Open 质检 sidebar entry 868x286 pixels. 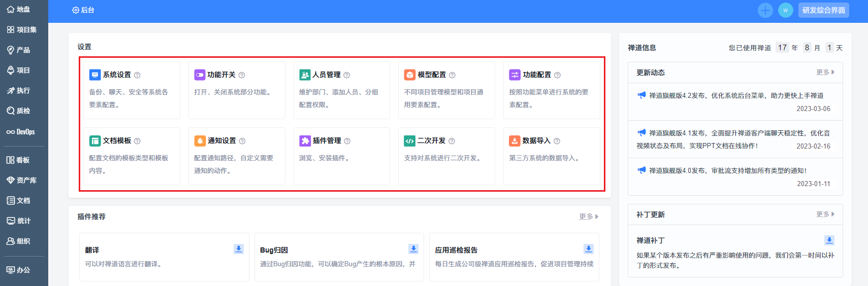18,111
